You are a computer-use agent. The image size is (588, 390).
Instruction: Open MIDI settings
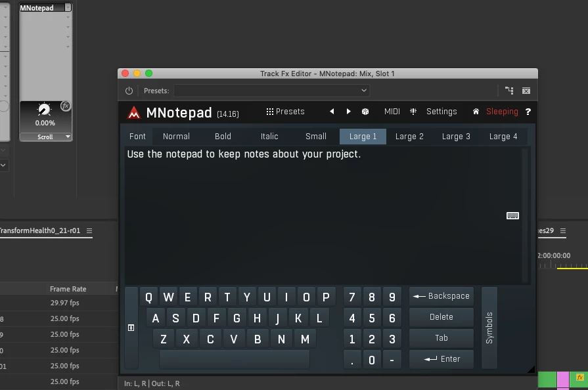(392, 112)
